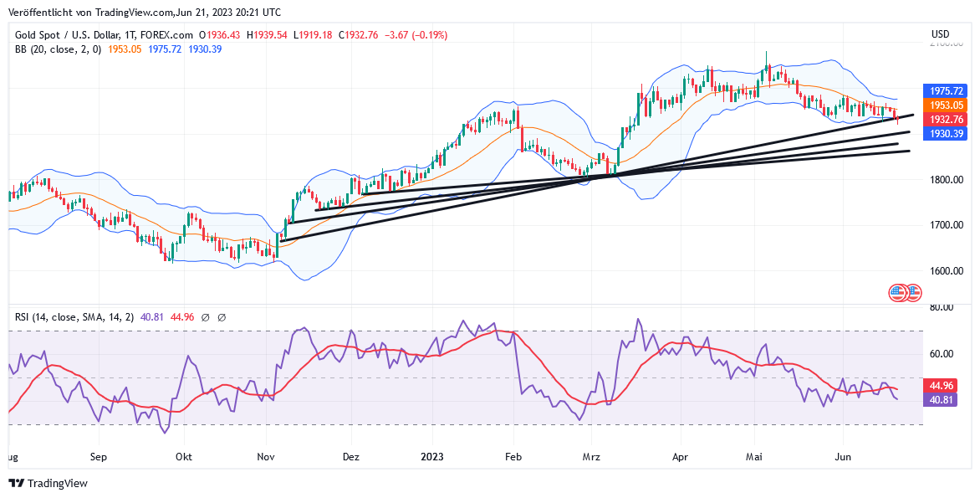Click the Nov label on the time axis

(266, 457)
